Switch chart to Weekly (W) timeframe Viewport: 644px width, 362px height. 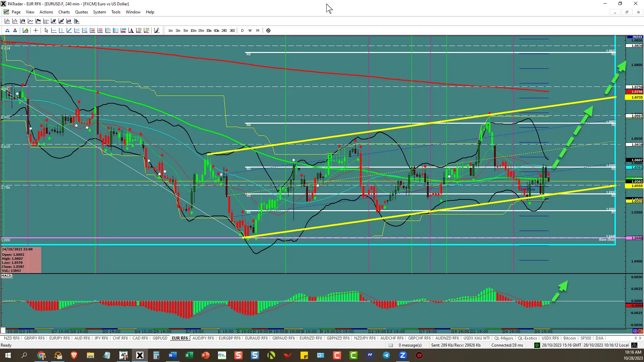tap(250, 31)
